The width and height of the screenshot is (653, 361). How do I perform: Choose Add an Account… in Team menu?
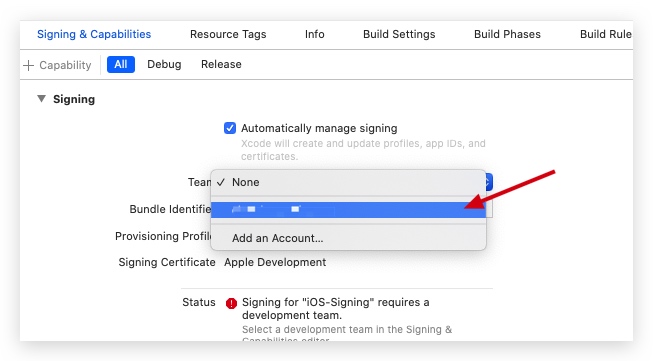click(348, 238)
